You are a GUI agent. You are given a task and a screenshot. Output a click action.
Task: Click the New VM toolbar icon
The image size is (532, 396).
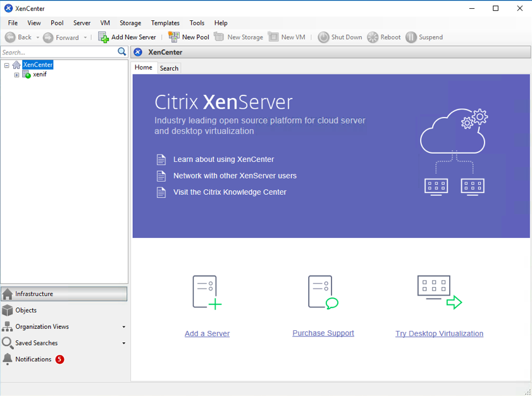click(x=274, y=37)
